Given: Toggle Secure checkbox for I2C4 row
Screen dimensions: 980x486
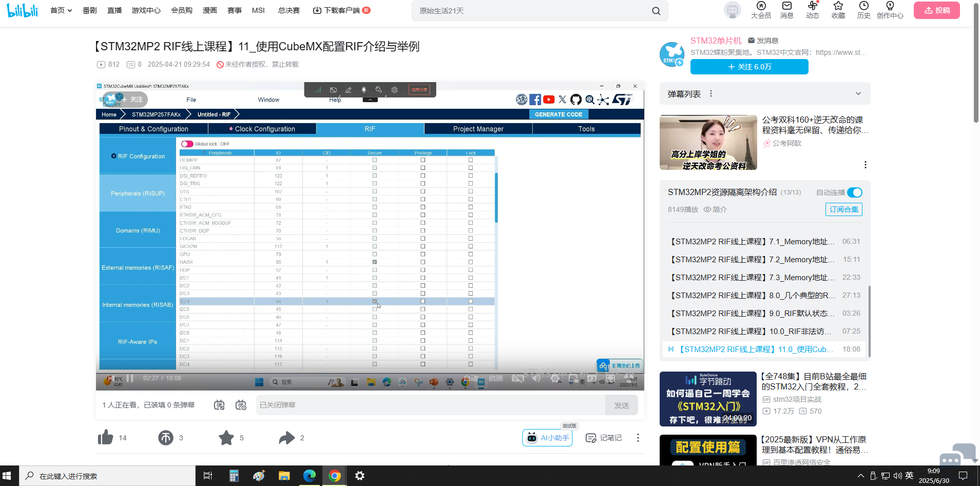Looking at the screenshot, I should coord(375,301).
